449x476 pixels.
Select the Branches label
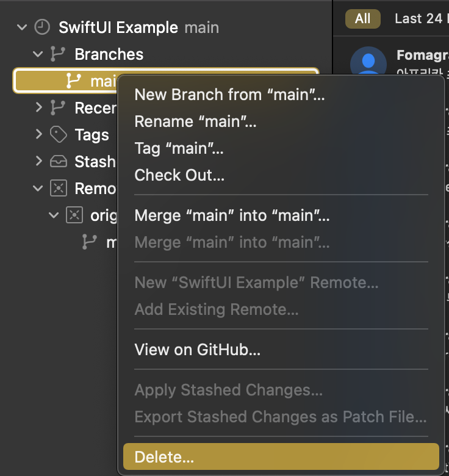coord(109,54)
